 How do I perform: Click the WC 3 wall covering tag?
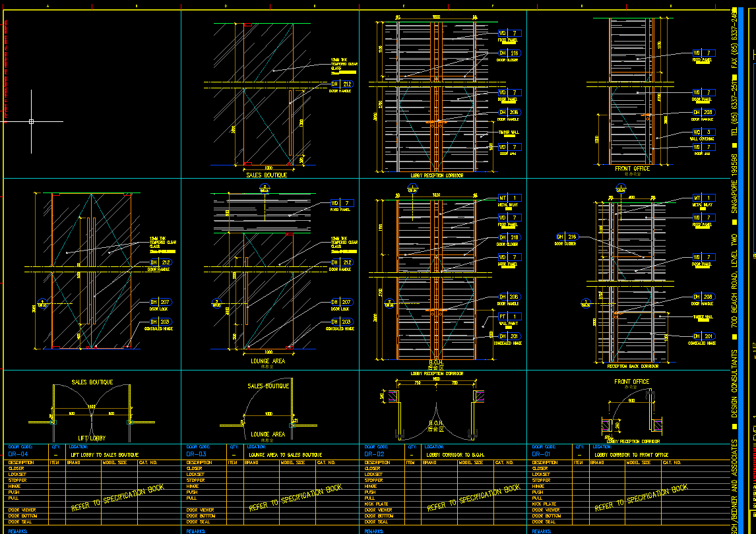click(703, 132)
